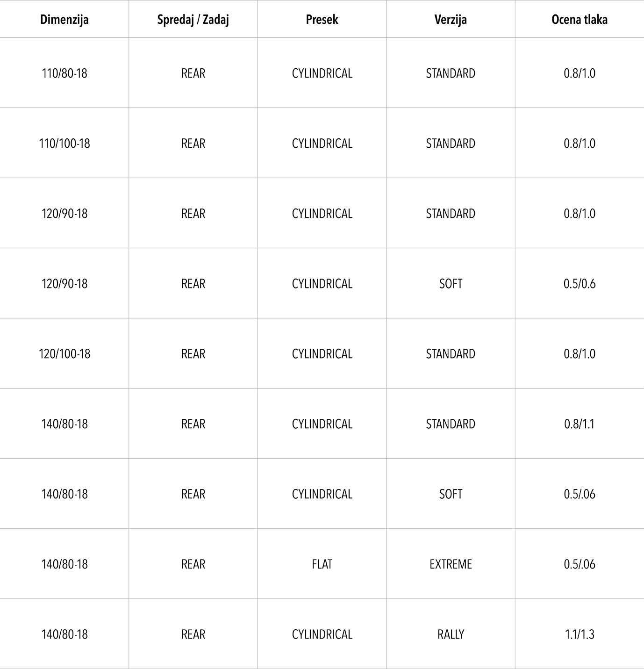The width and height of the screenshot is (644, 669).
Task: Select the 110/80-18 dimension cell
Action: 64,73
